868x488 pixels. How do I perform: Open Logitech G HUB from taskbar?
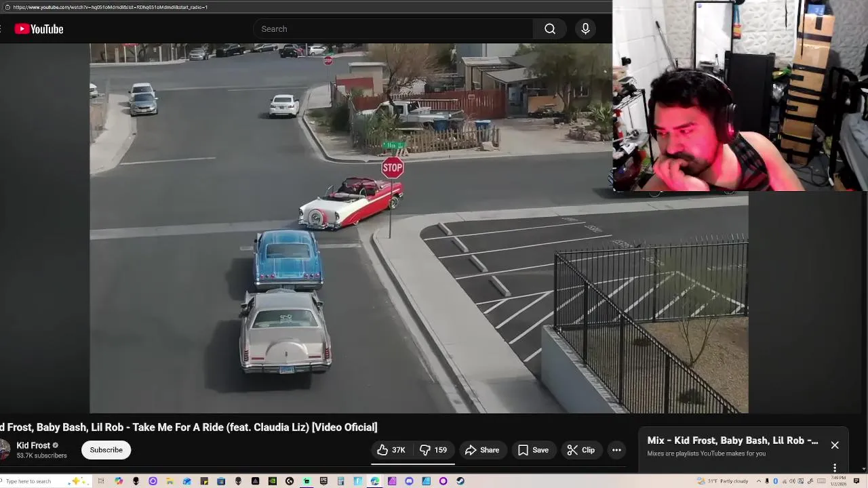point(290,481)
